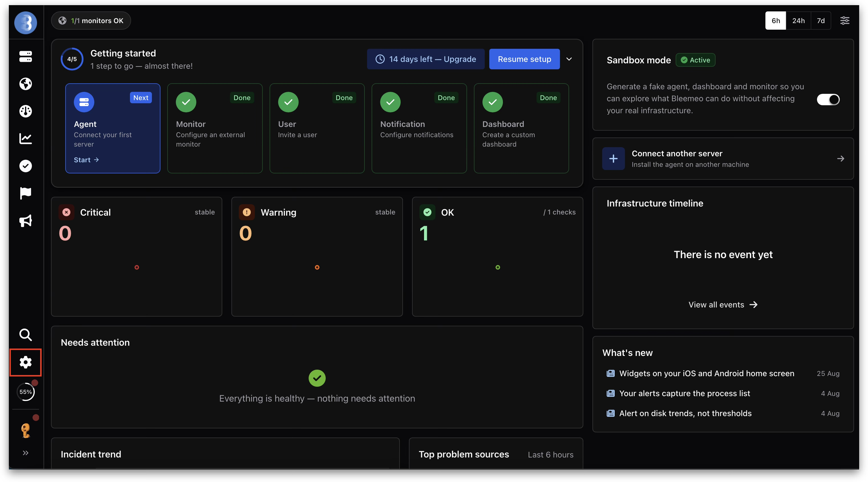Open the line chart icon in the sidebar
868x482 pixels.
(26, 138)
